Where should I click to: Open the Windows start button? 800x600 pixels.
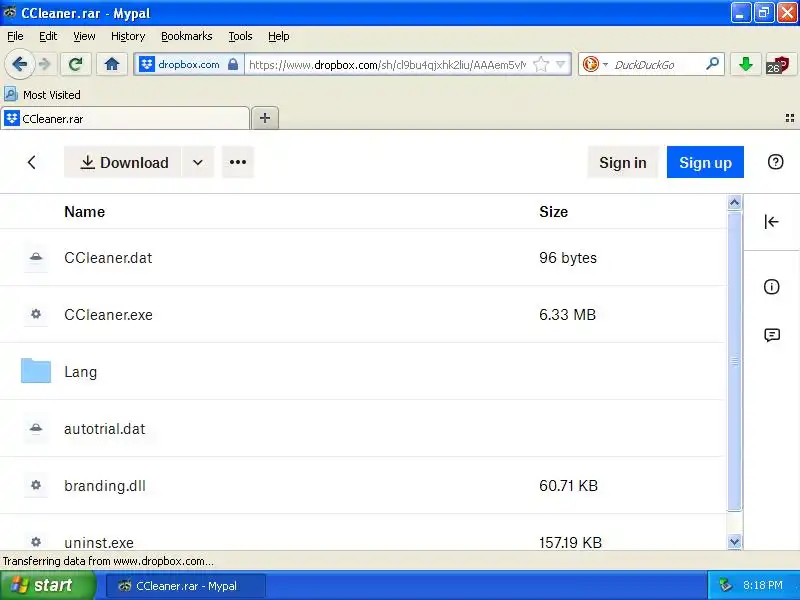point(48,585)
